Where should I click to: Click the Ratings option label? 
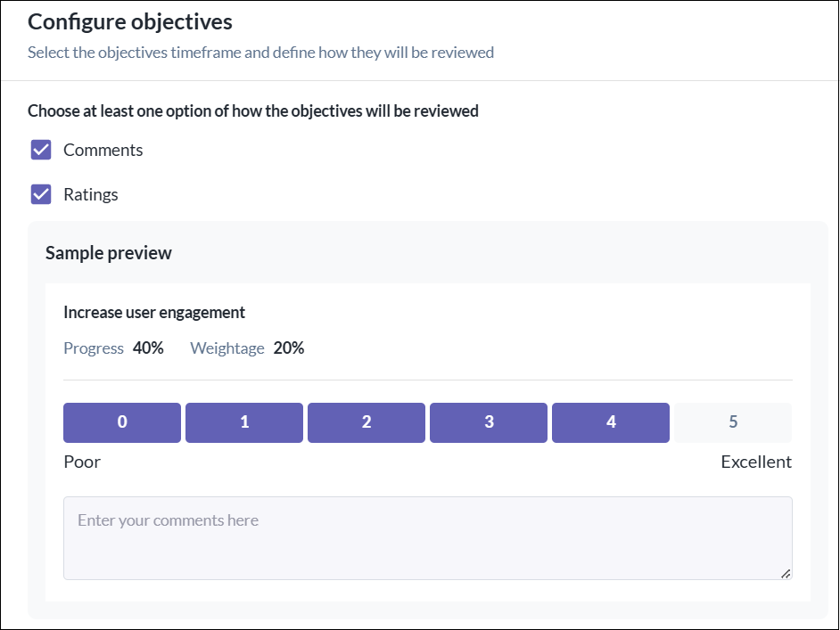[90, 194]
